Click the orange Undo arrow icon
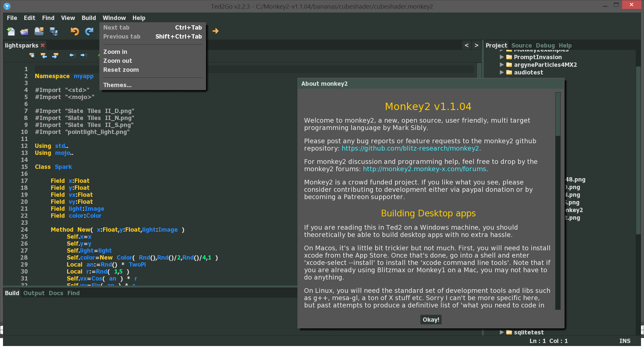644x349 pixels. pyautogui.click(x=74, y=31)
